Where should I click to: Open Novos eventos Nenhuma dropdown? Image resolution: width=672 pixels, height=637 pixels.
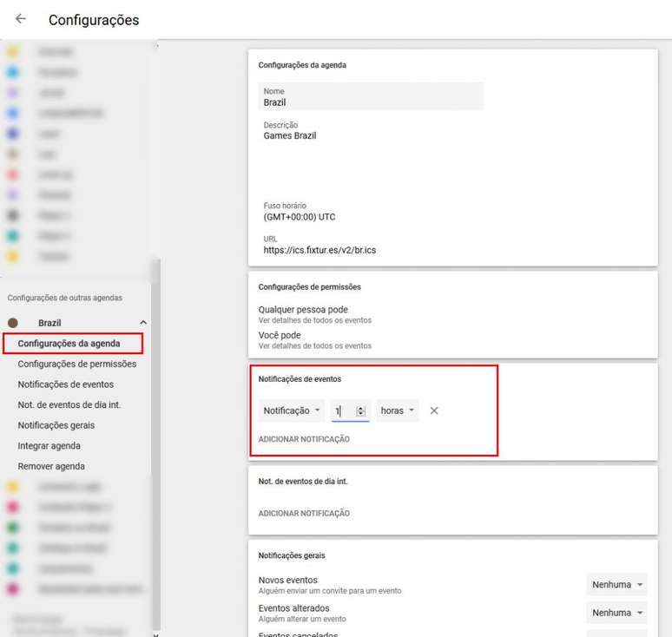617,585
